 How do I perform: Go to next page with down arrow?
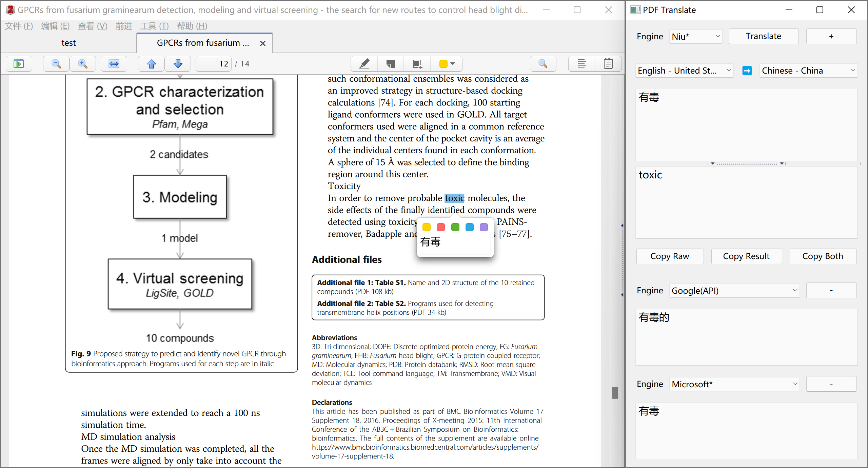coord(178,64)
